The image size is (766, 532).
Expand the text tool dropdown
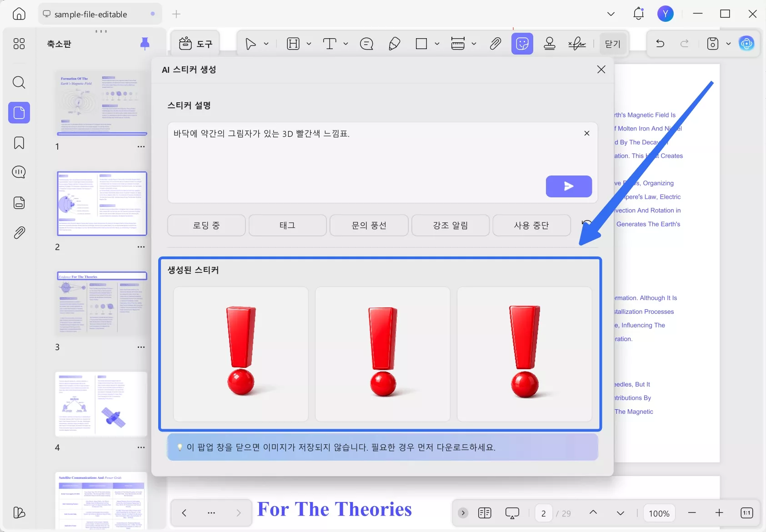[346, 44]
